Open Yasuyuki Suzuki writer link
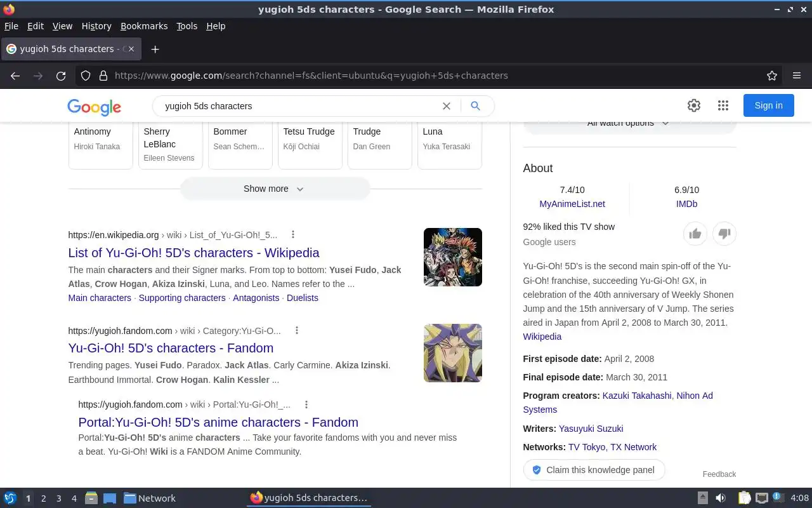Viewport: 812px width, 508px height. point(591,429)
